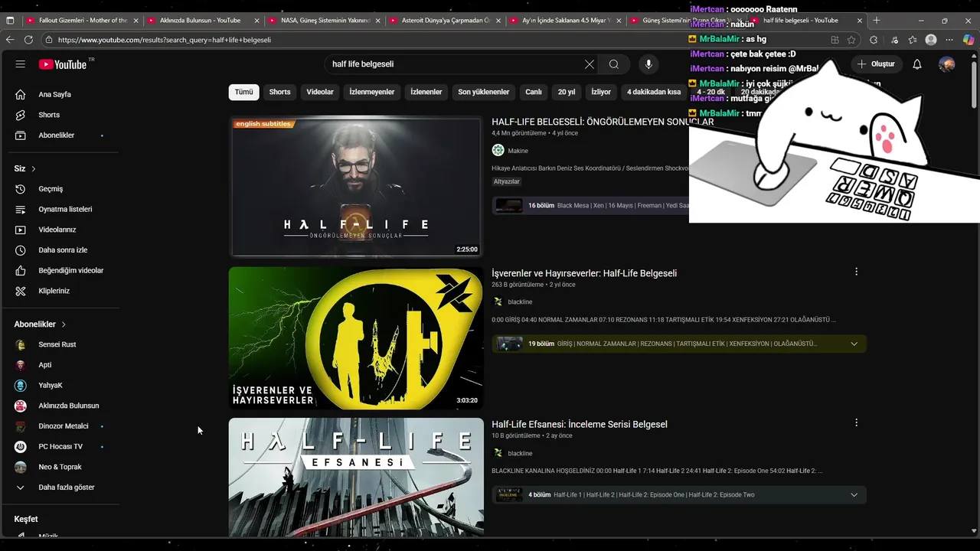This screenshot has height=551, width=980.
Task: Select the Son yüklenenler filter chip
Action: pyautogui.click(x=484, y=92)
